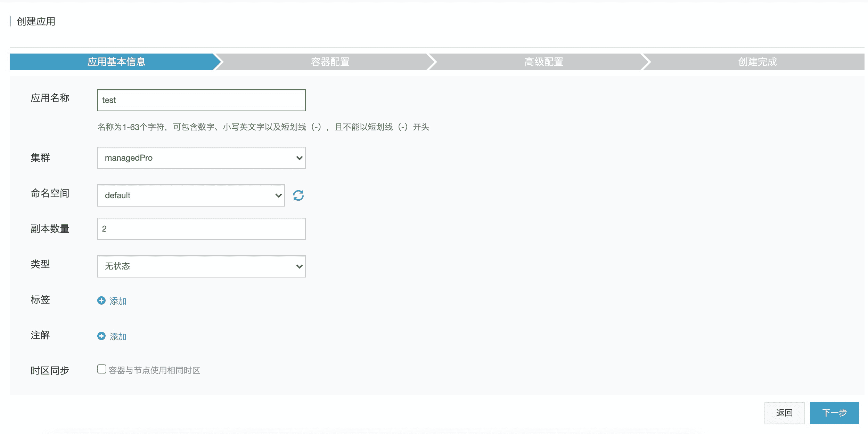
Task: Click the 集群 dropdown arrow chevron
Action: (x=299, y=158)
